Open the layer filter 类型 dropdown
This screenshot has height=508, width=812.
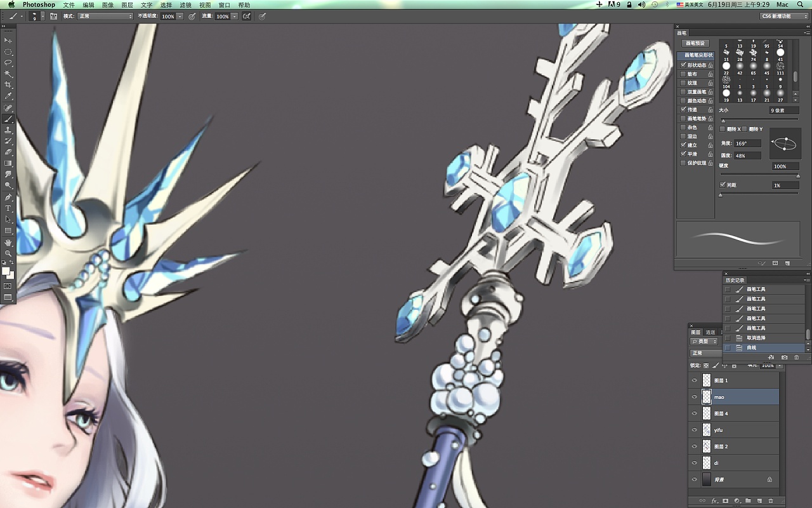click(x=704, y=342)
